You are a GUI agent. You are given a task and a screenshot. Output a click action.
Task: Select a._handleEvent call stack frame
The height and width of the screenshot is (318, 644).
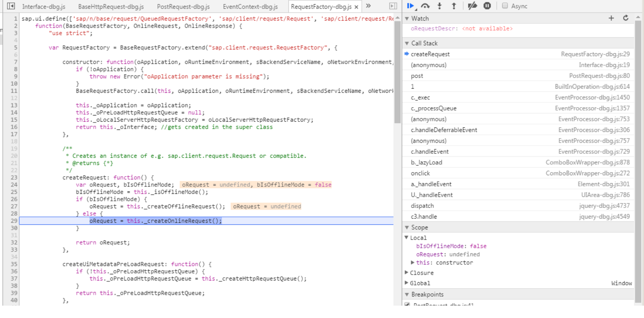518,184
